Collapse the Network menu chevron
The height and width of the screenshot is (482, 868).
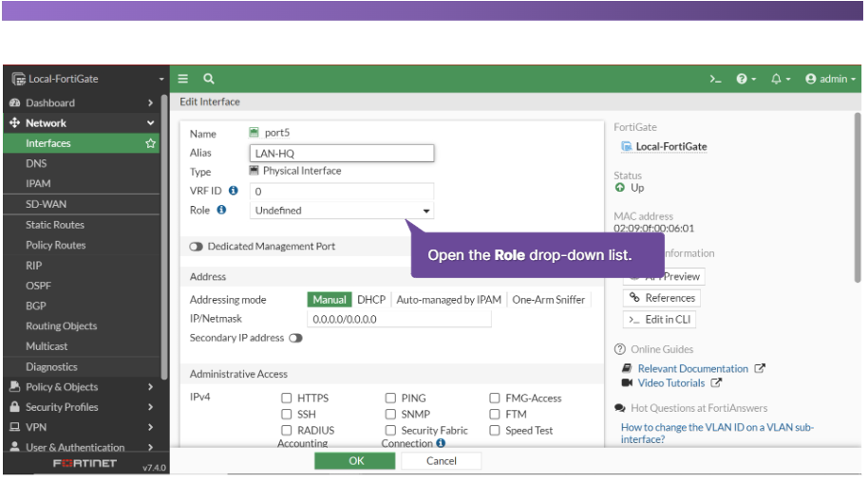pyautogui.click(x=150, y=122)
